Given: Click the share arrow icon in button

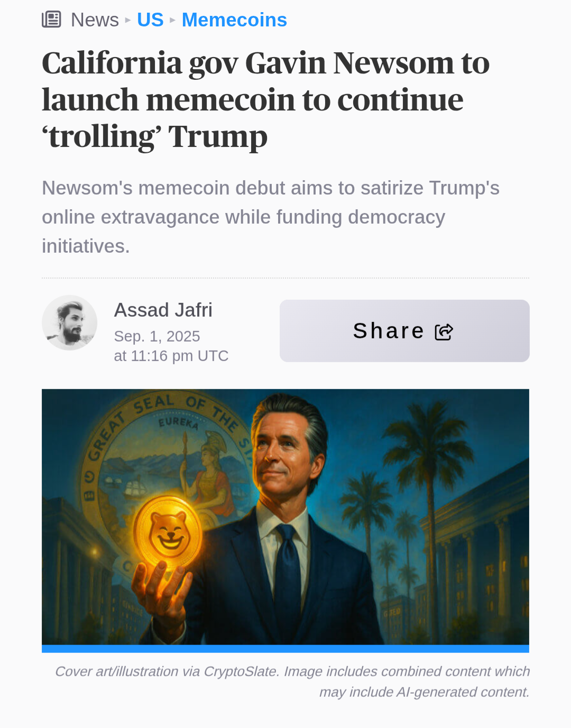Looking at the screenshot, I should click(x=444, y=331).
